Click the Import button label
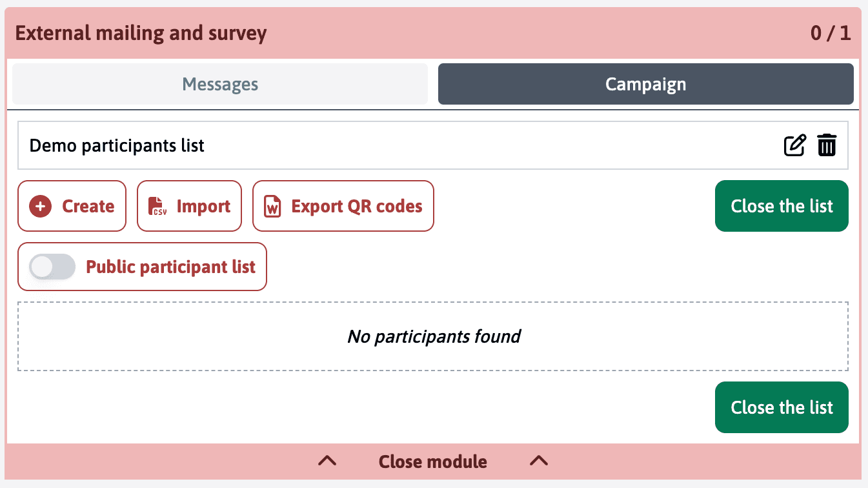This screenshot has height=488, width=868. 203,207
